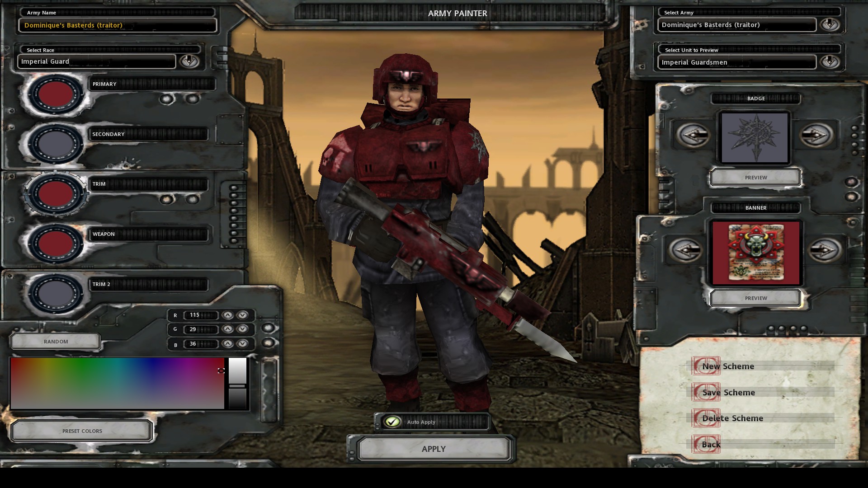The width and height of the screenshot is (868, 488).
Task: Click next badge arrow
Action: (x=816, y=135)
